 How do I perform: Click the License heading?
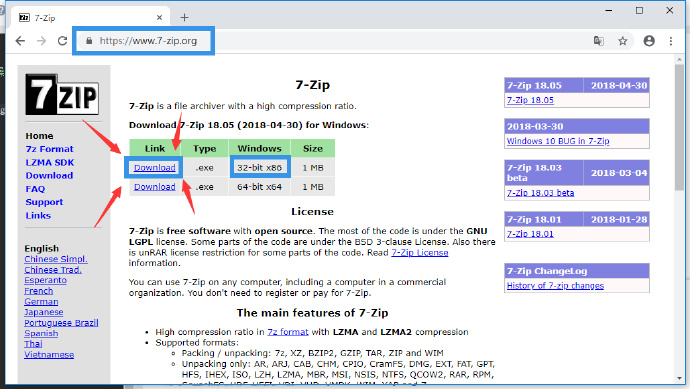(312, 212)
